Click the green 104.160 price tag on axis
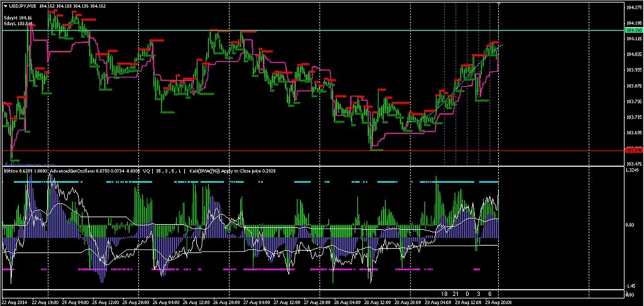 [x=633, y=30]
